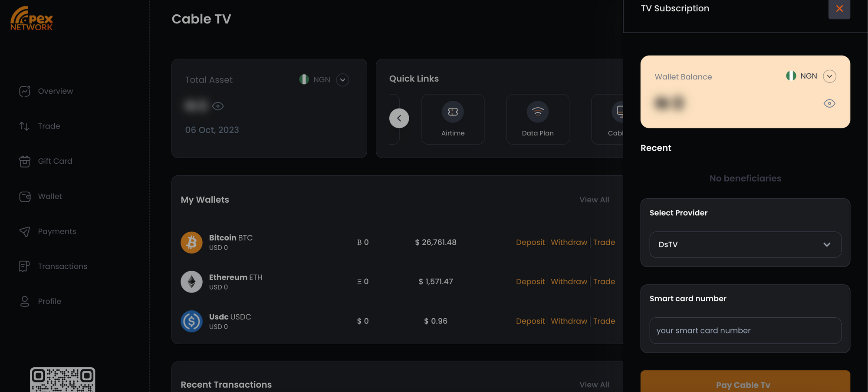The width and height of the screenshot is (868, 392).
Task: Click Trade for Usdc
Action: [604, 321]
